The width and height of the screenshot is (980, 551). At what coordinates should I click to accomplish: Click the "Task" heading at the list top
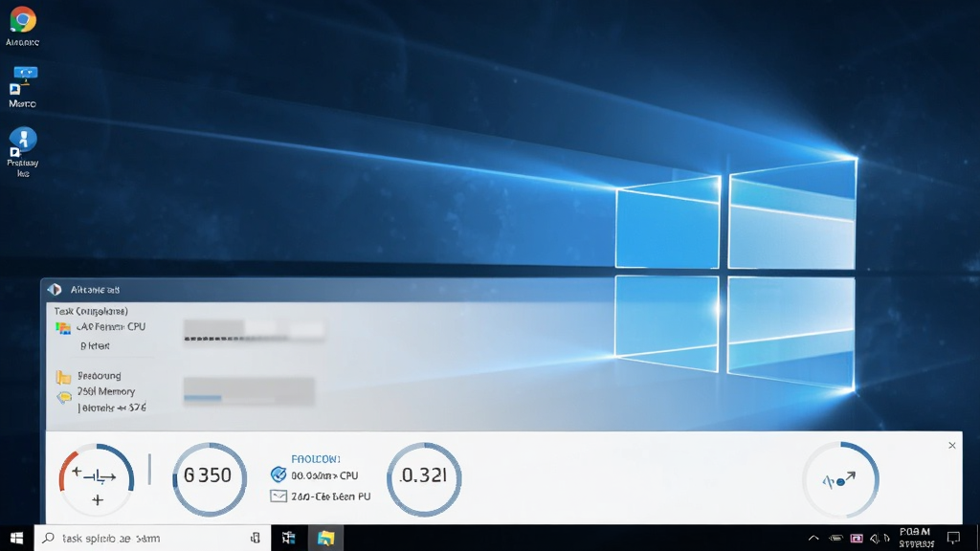click(91, 311)
